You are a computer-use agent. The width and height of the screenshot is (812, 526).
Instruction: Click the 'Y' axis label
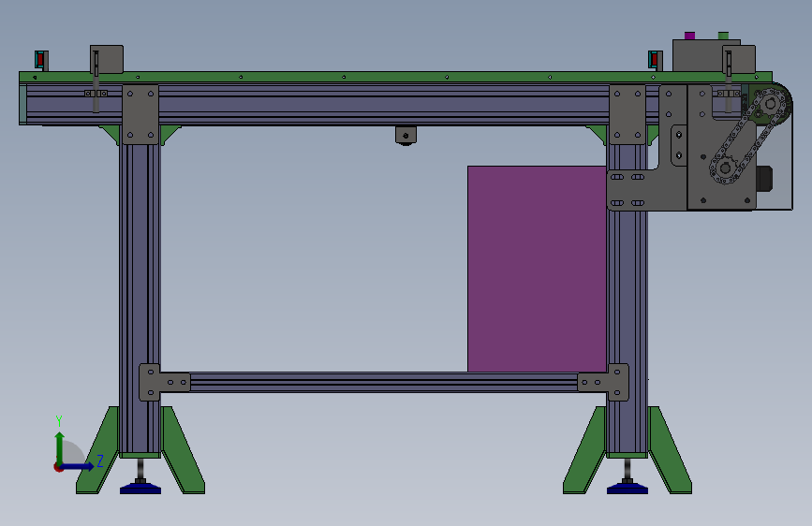(x=59, y=421)
